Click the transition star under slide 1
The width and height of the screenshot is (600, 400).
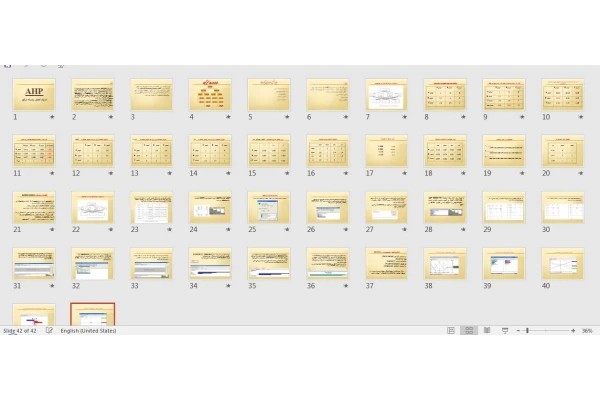[x=52, y=117]
